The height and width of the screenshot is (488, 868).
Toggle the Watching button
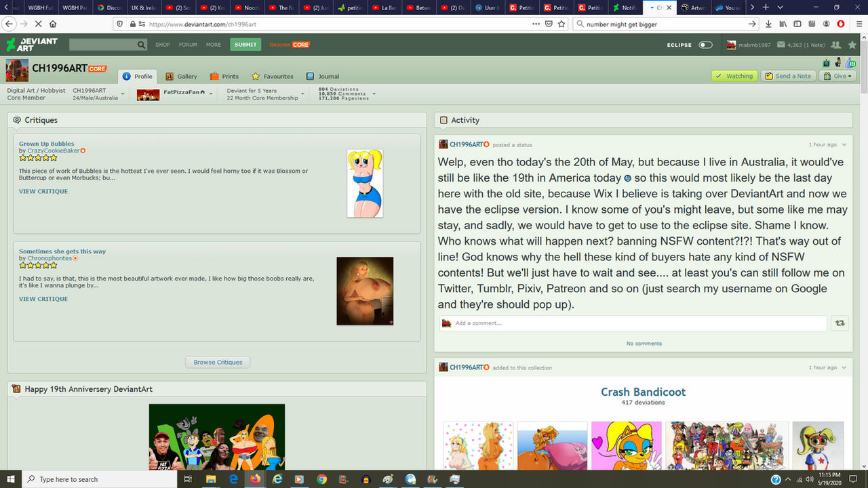click(734, 76)
